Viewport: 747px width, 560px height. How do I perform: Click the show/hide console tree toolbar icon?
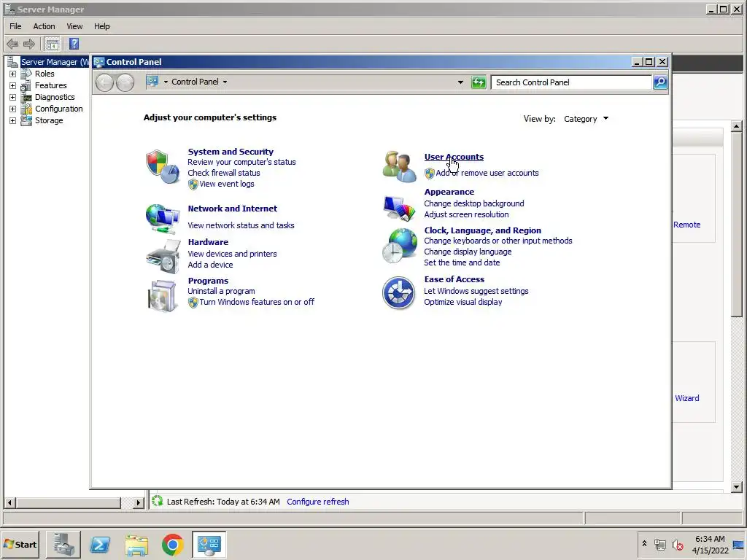[x=53, y=44]
